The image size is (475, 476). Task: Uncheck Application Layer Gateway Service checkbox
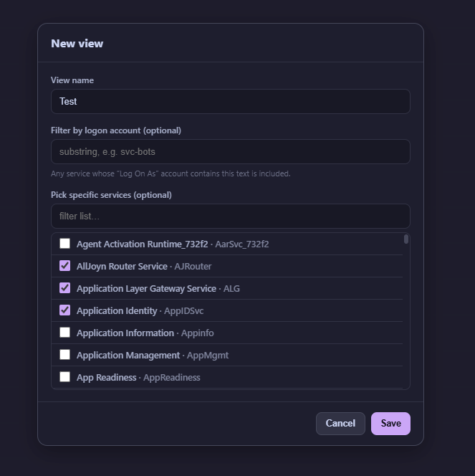coord(64,287)
